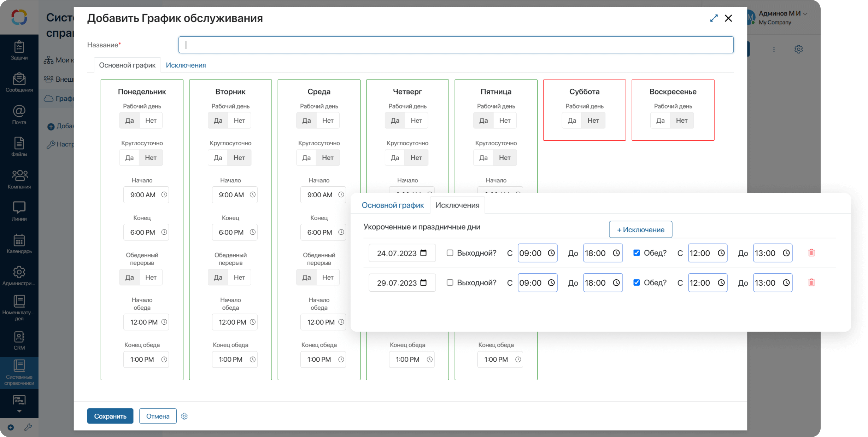Viewport: 868px width, 437px height.
Task: Click clock icon in Понедельник Начало field
Action: [164, 194]
